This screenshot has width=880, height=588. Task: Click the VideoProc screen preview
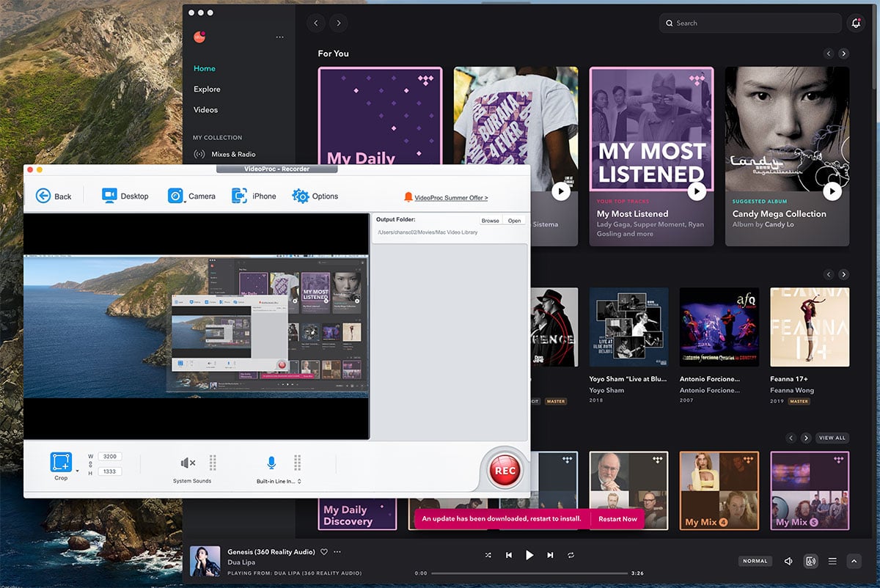pyautogui.click(x=197, y=327)
